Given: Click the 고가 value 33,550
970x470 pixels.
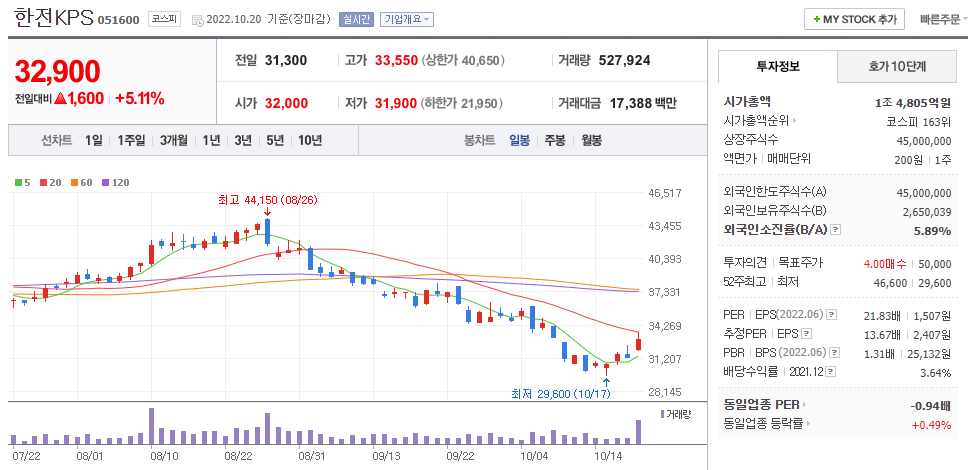Looking at the screenshot, I should [397, 61].
